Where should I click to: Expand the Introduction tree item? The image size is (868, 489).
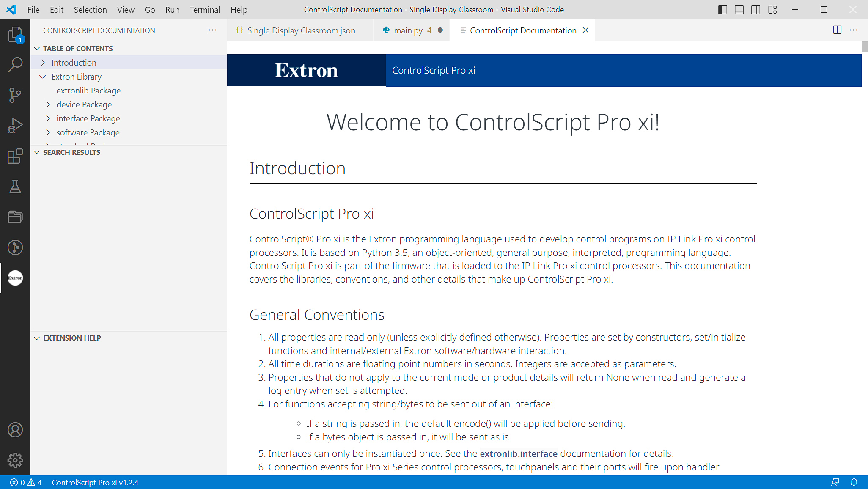(x=43, y=62)
